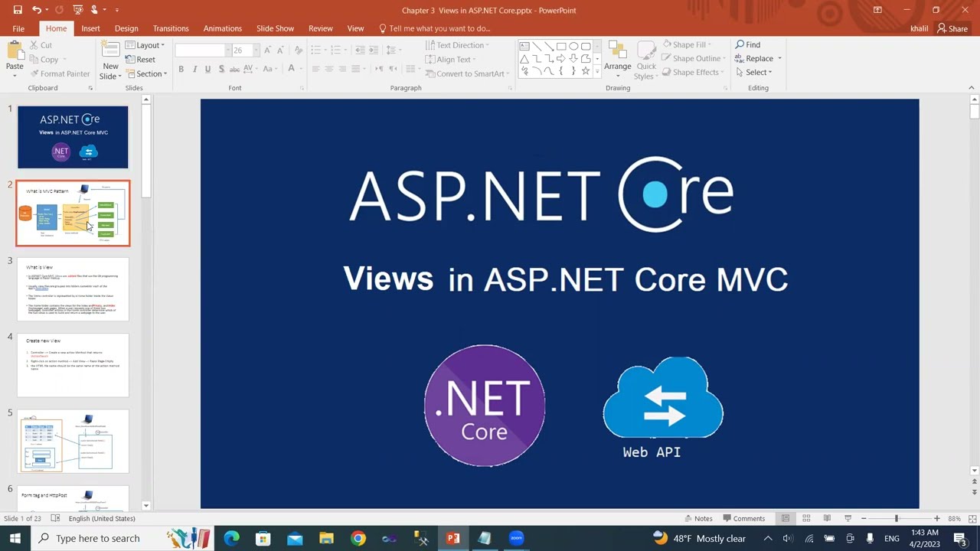
Task: Open Section dropdown
Action: coord(145,74)
